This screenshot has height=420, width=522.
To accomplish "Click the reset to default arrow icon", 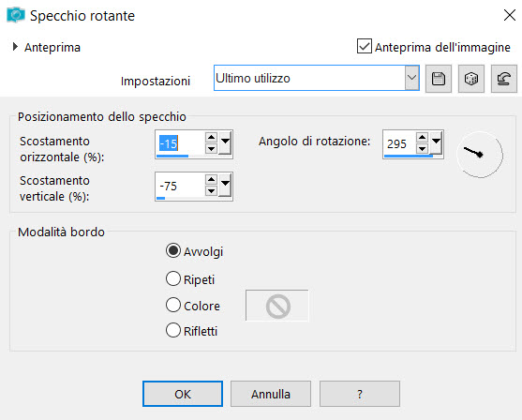I will pos(503,79).
